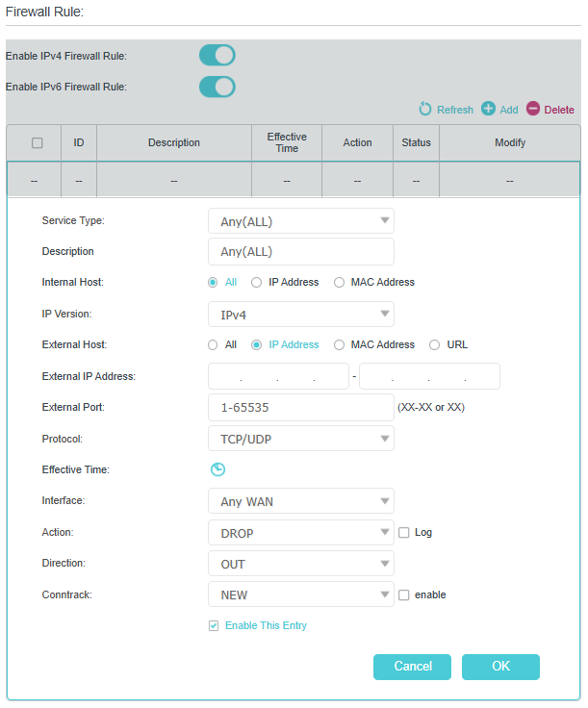Viewport: 588px width, 708px height.
Task: Uncheck Enable This Entry
Action: 214,626
